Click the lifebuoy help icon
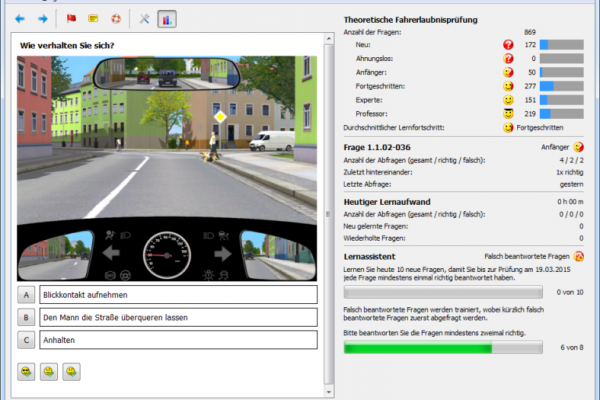The height and width of the screenshot is (400, 600). point(115,18)
